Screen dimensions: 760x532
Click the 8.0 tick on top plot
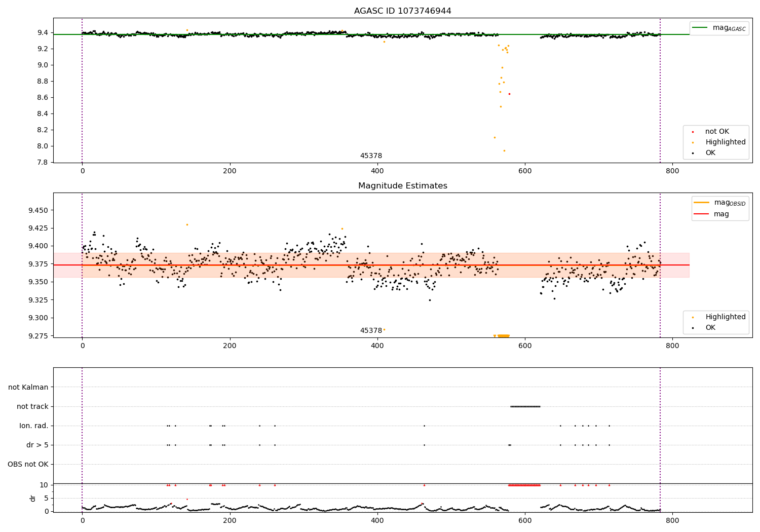click(43, 146)
